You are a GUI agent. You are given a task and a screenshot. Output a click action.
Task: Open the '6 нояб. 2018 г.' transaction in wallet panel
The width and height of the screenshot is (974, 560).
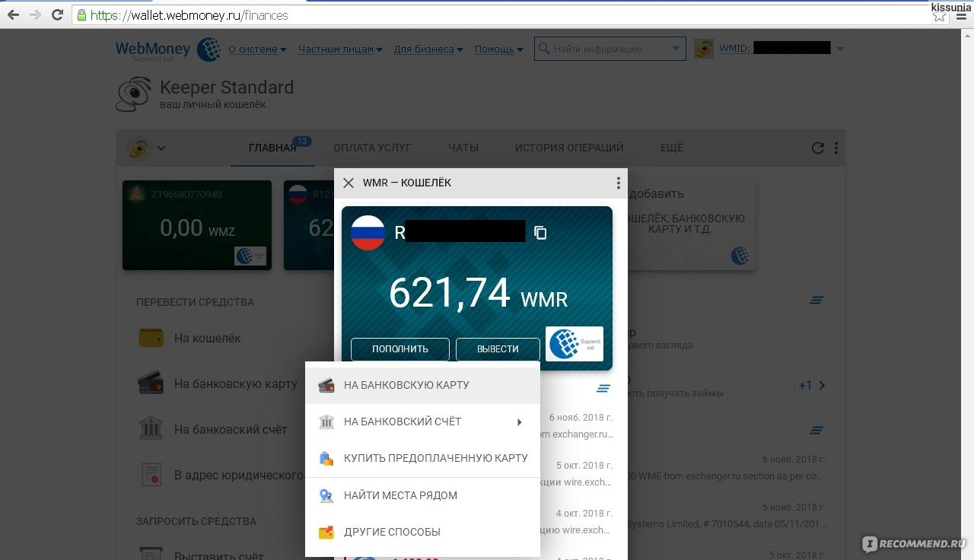pos(580,425)
